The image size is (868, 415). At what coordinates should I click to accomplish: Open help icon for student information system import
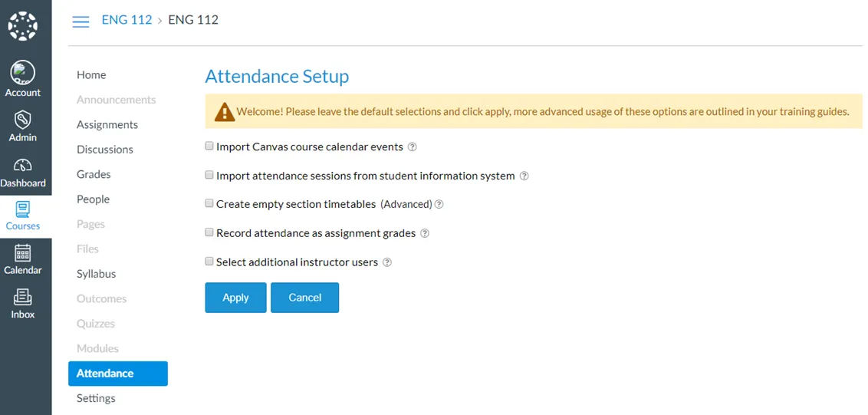click(524, 176)
